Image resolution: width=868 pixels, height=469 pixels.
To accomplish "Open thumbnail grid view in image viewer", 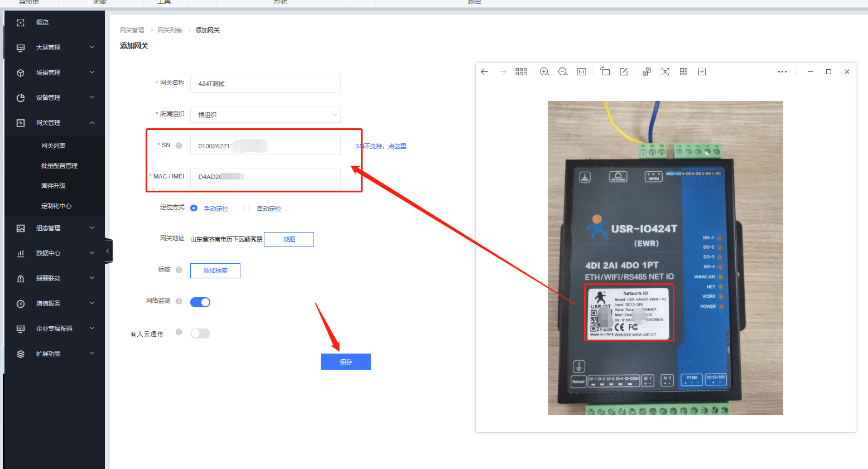I will pyautogui.click(x=521, y=72).
